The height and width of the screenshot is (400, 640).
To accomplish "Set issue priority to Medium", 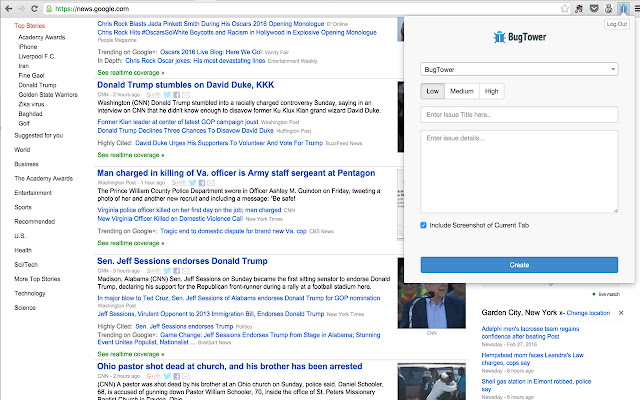I will point(462,91).
